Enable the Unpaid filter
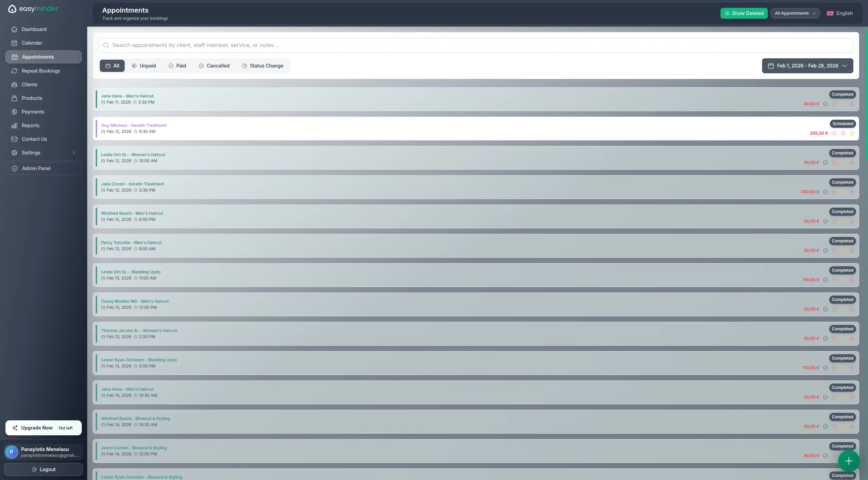 point(144,66)
